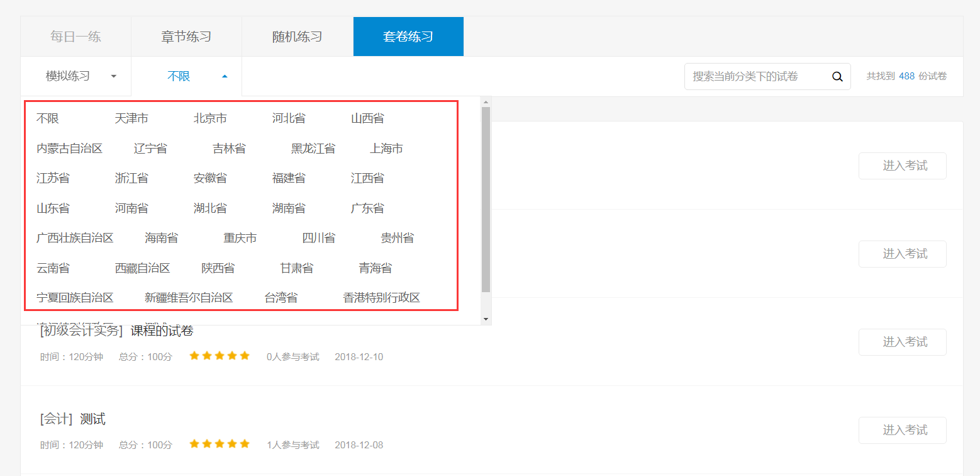Choose 上海市 in the region list

coord(386,149)
